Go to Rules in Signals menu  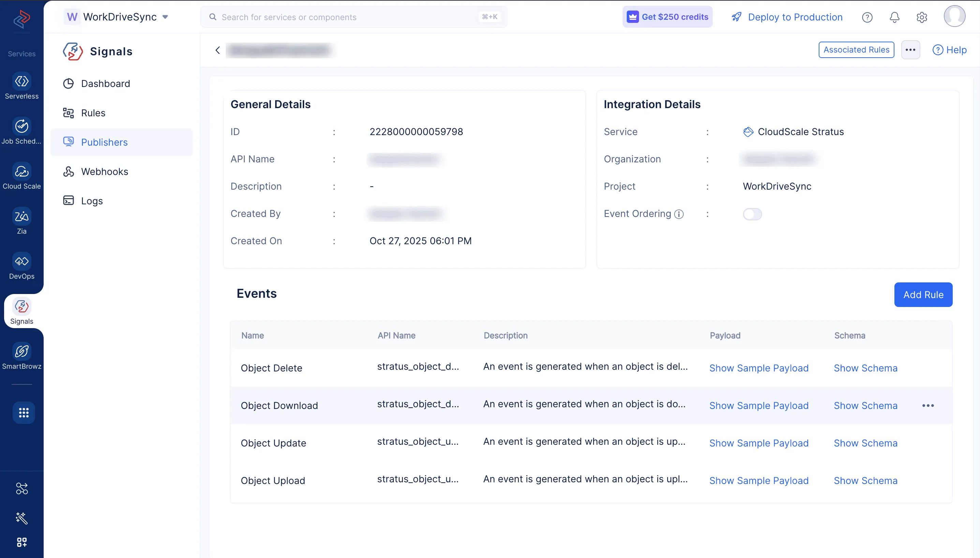pyautogui.click(x=93, y=113)
